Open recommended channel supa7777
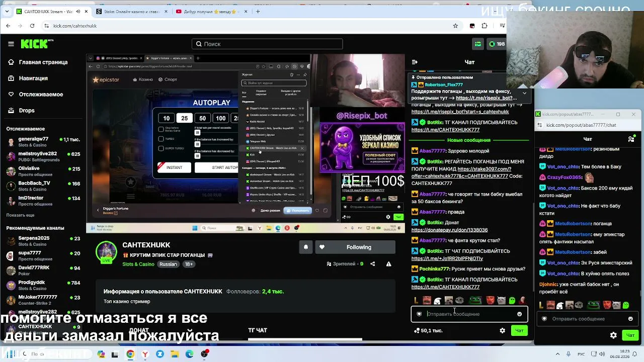 43,256
